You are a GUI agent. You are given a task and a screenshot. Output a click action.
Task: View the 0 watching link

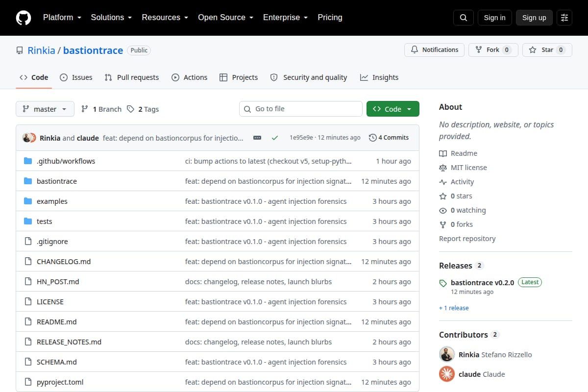(x=463, y=210)
